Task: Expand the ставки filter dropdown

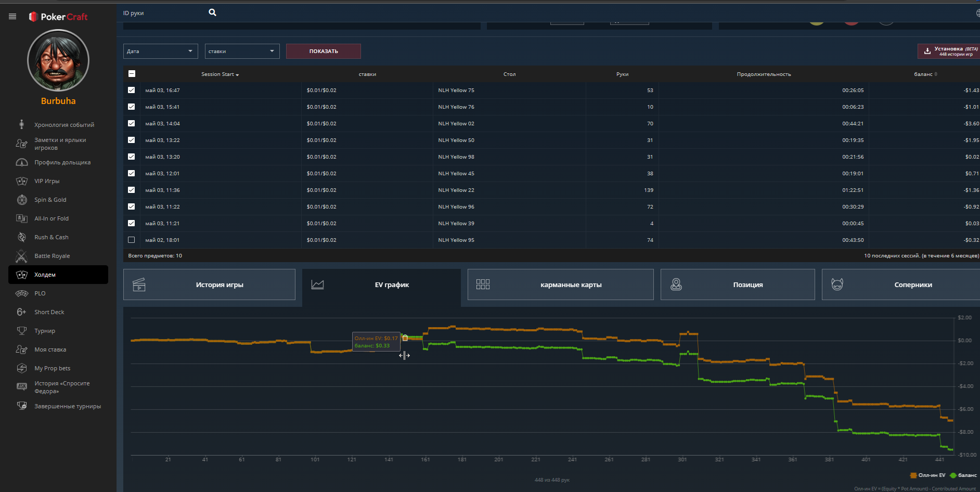Action: pos(242,51)
